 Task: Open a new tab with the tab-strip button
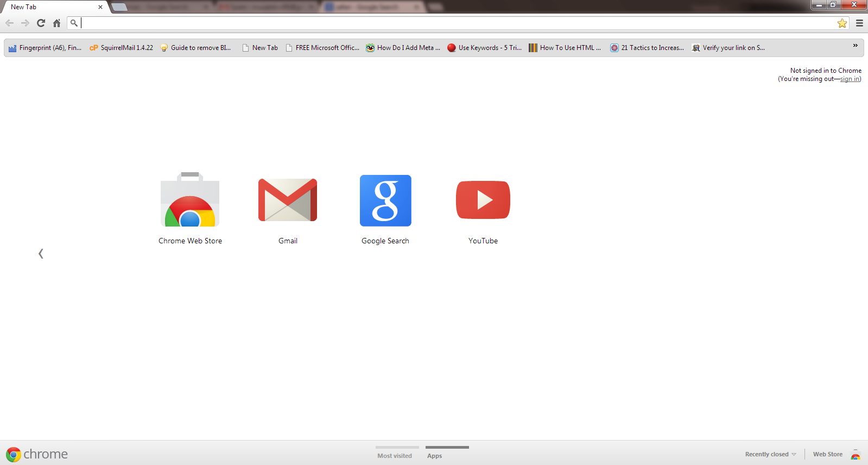pyautogui.click(x=119, y=7)
